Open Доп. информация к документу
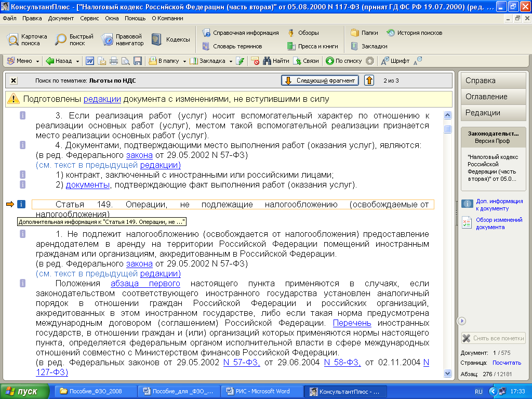Image resolution: width=532 pixels, height=399 pixels. pos(493,205)
